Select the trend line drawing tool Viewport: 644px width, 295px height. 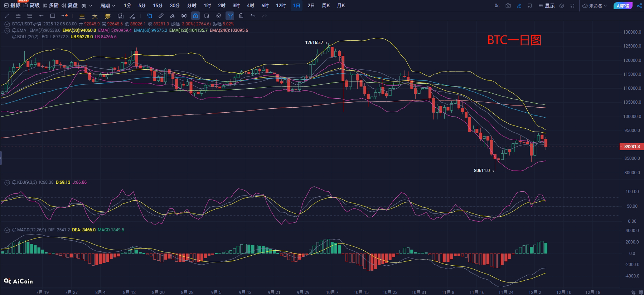(x=7, y=16)
